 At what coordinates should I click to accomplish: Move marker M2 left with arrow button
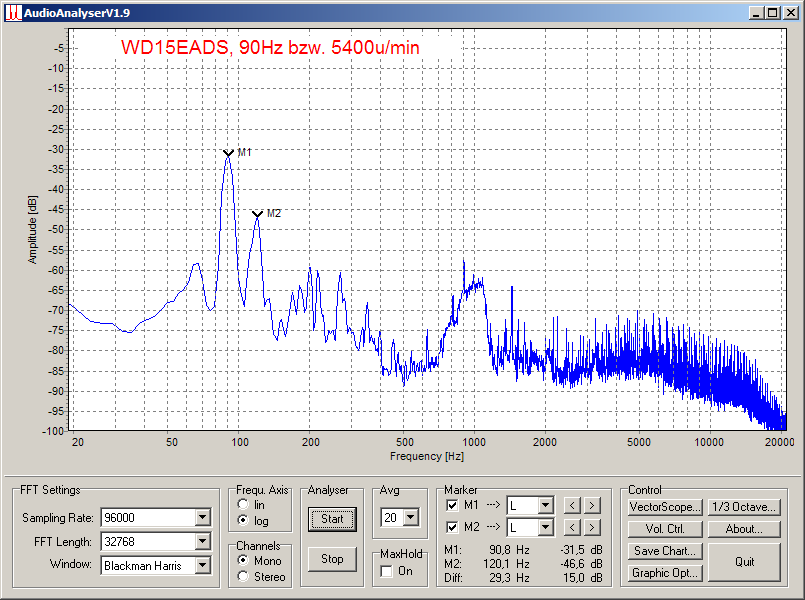click(572, 527)
